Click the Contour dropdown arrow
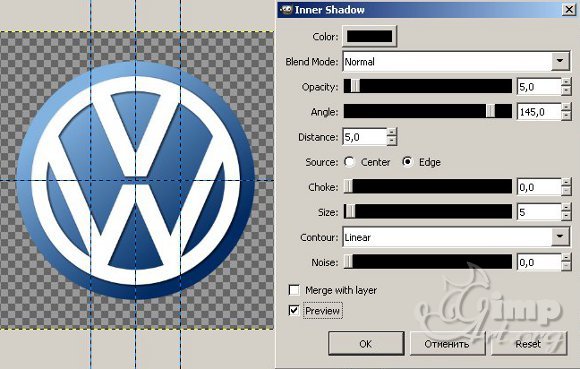The image size is (580, 369). [560, 237]
